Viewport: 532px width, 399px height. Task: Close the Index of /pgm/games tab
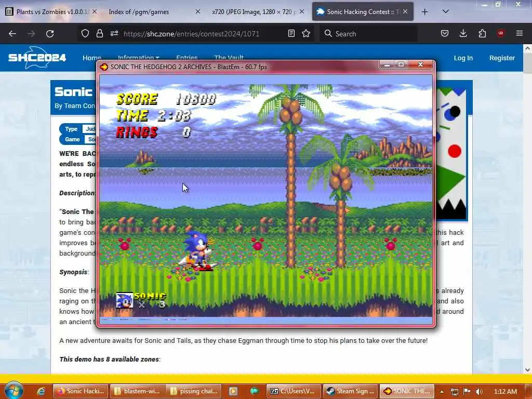pyautogui.click(x=198, y=11)
